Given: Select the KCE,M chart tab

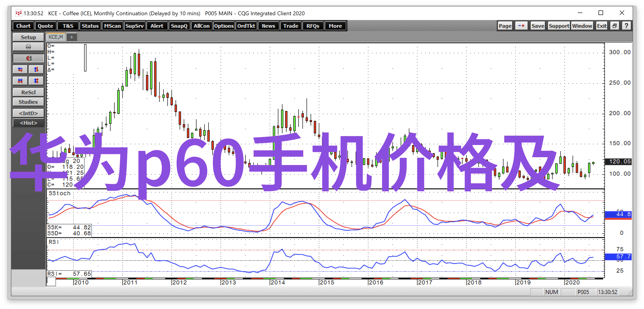Looking at the screenshot, I should (56, 37).
